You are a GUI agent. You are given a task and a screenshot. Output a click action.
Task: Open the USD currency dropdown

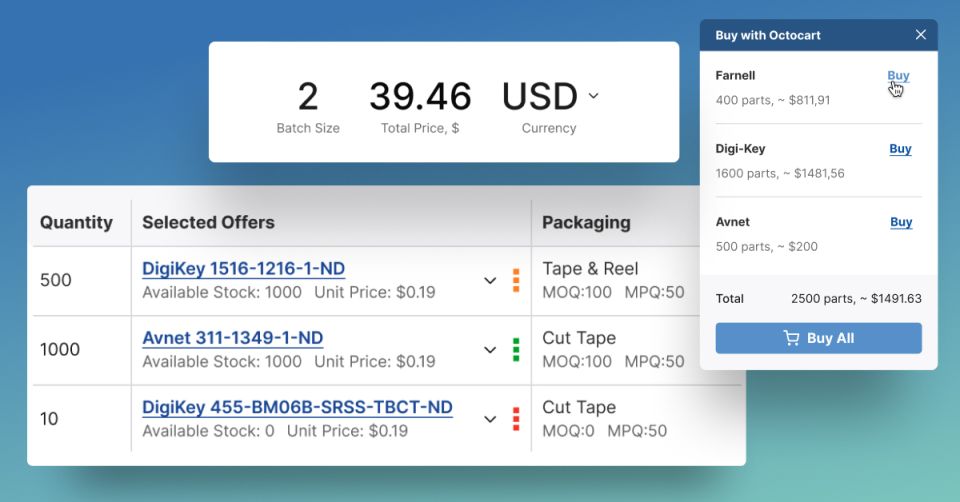point(593,96)
